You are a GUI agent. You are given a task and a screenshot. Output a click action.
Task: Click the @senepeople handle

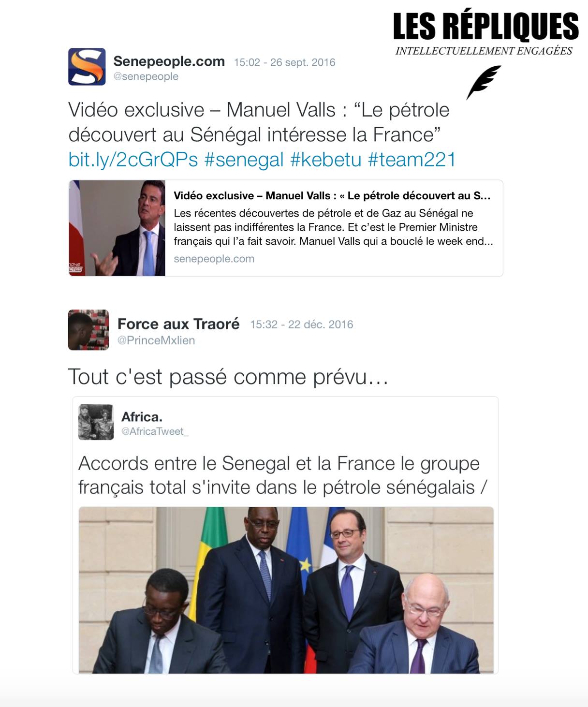click(x=146, y=76)
